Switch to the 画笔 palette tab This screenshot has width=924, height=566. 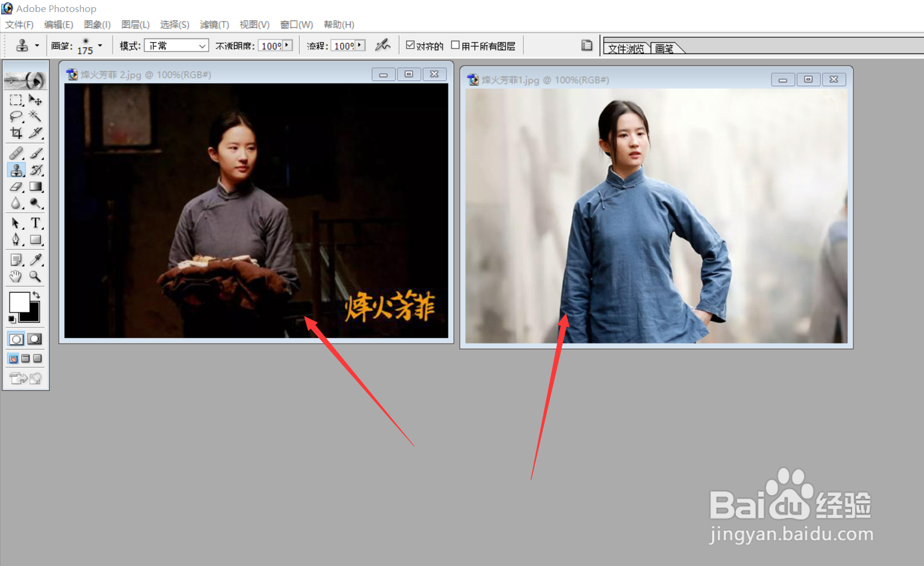coord(664,49)
